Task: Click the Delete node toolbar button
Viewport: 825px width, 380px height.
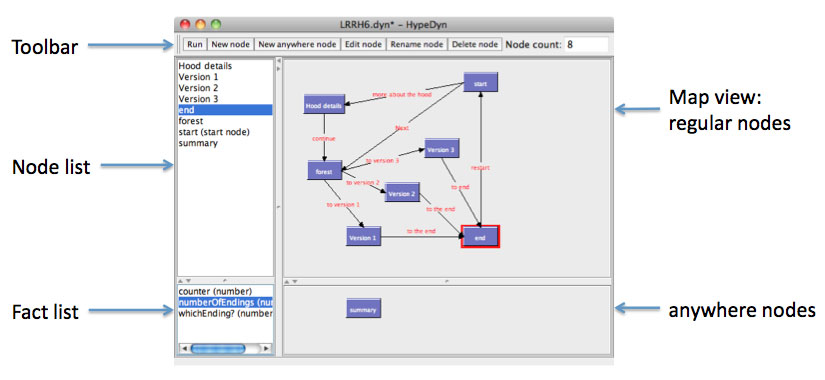Action: 475,45
